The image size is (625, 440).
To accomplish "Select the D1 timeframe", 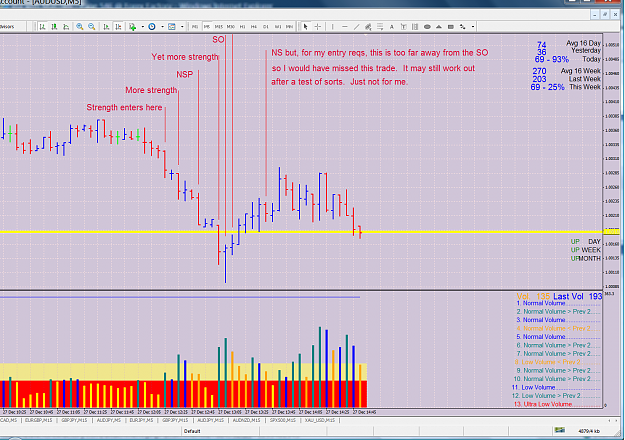I will (x=266, y=27).
